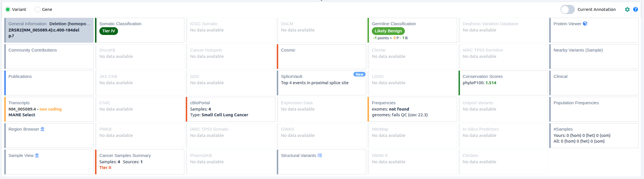Expand the Community Contributions card
644x179 pixels.
tap(49, 56)
